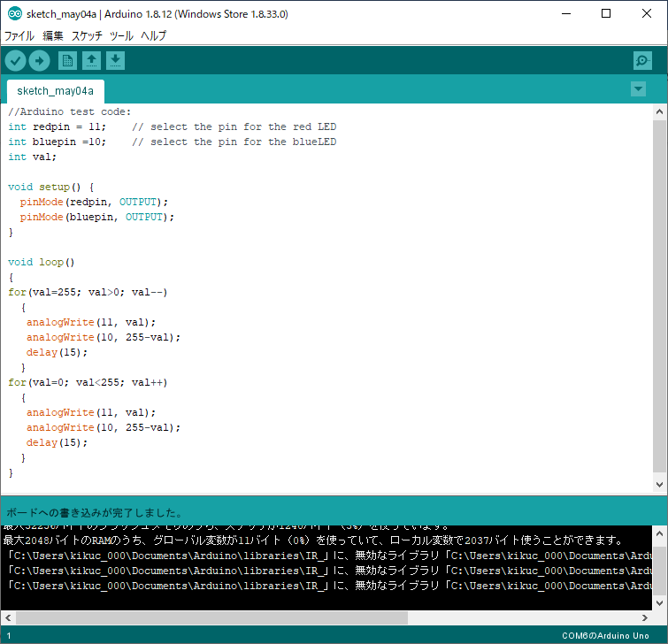Click the Upload arrow icon
This screenshot has height=644, width=668.
tap(40, 60)
